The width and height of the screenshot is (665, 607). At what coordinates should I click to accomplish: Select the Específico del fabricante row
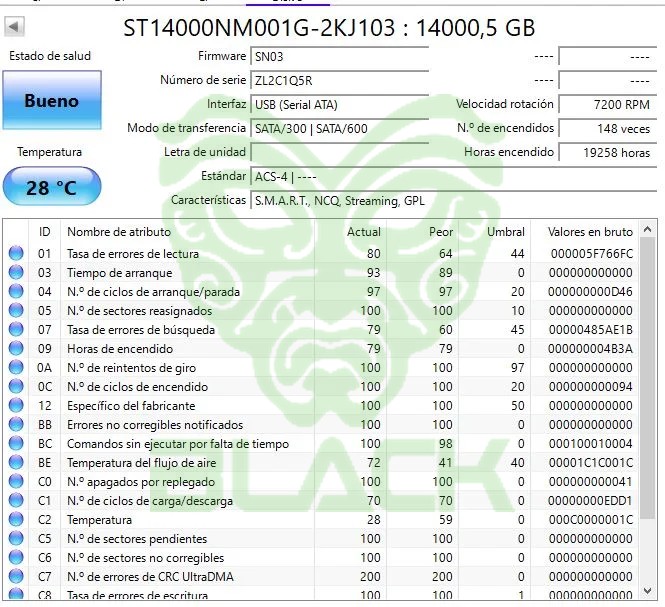[321, 406]
